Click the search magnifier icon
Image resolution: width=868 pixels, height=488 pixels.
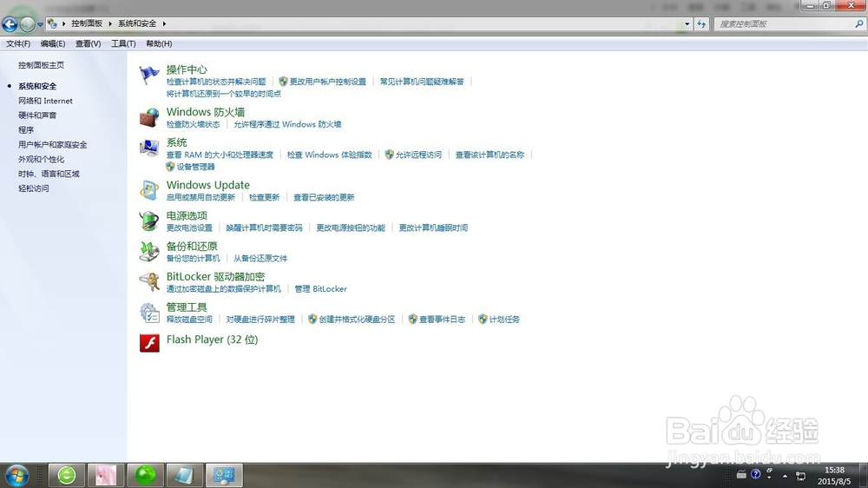pos(859,23)
